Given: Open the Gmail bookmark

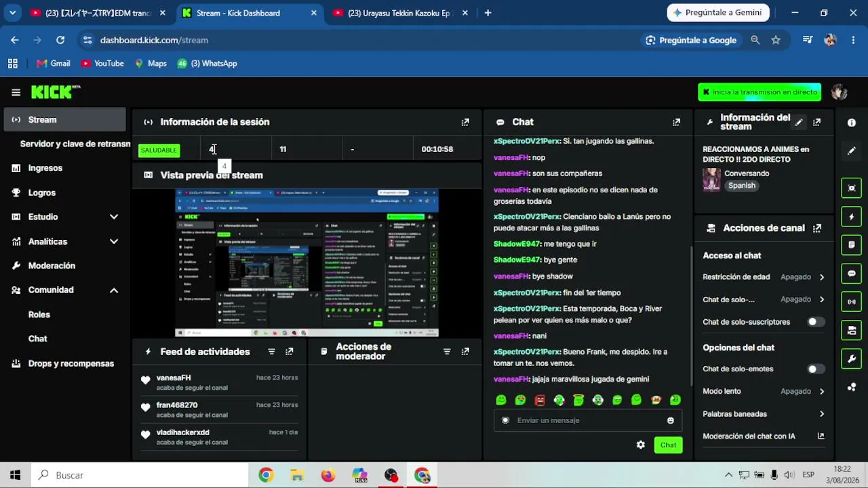Looking at the screenshot, I should [x=53, y=64].
